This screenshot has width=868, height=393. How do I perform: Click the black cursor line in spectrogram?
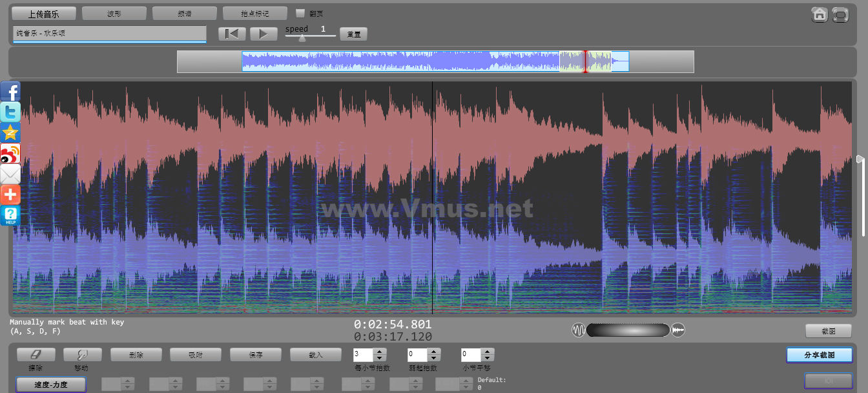tap(432, 197)
